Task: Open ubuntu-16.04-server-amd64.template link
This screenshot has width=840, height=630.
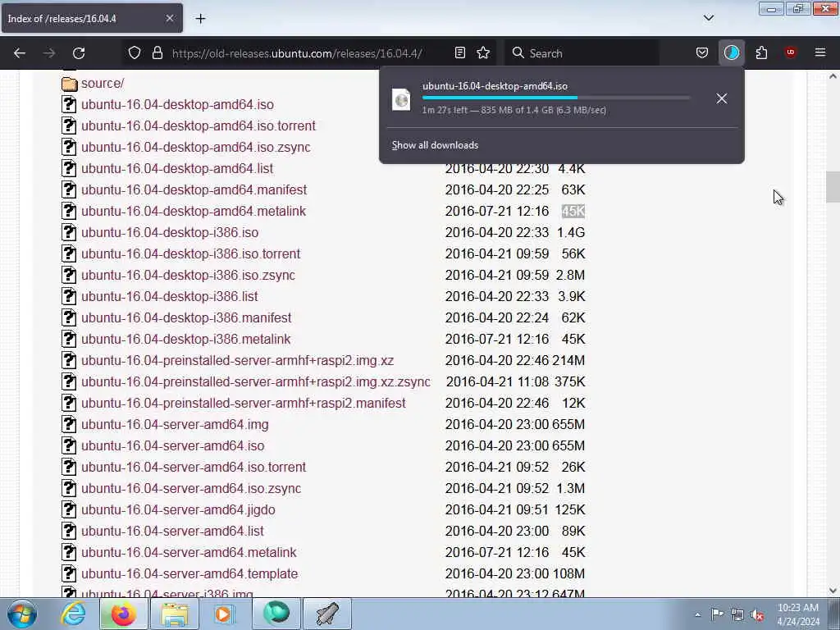Action: [x=189, y=573]
